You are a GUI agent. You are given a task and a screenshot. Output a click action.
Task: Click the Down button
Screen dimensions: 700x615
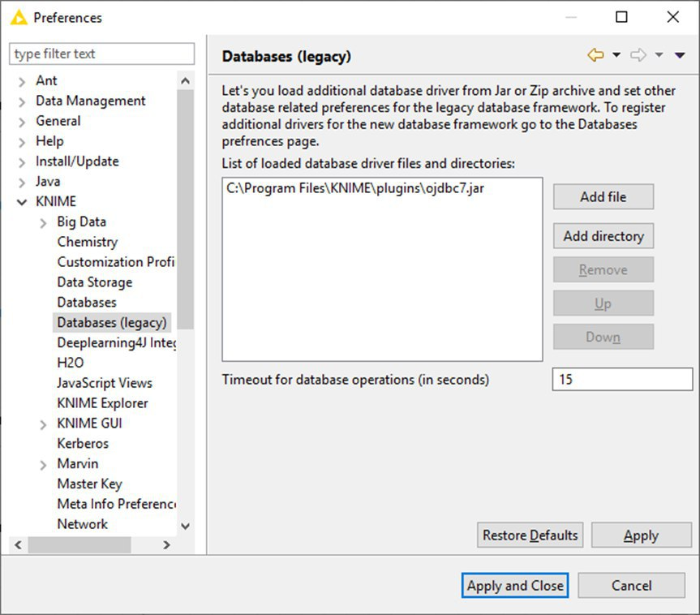click(x=603, y=337)
